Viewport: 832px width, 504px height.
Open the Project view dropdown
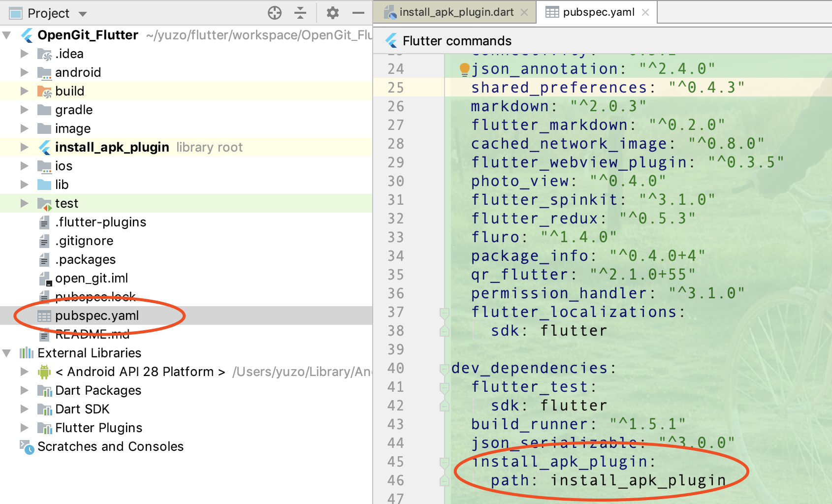pos(83,14)
